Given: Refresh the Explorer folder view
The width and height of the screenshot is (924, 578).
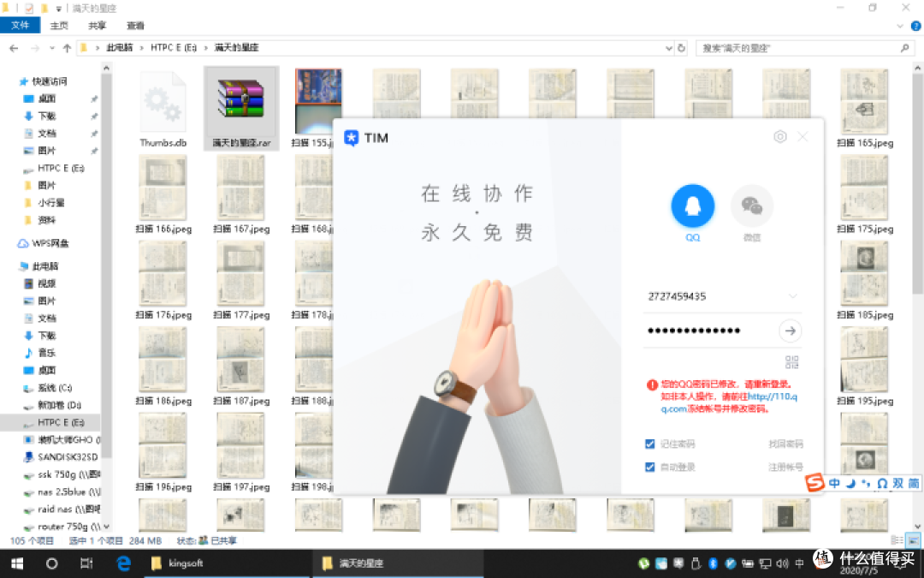Looking at the screenshot, I should click(x=682, y=48).
